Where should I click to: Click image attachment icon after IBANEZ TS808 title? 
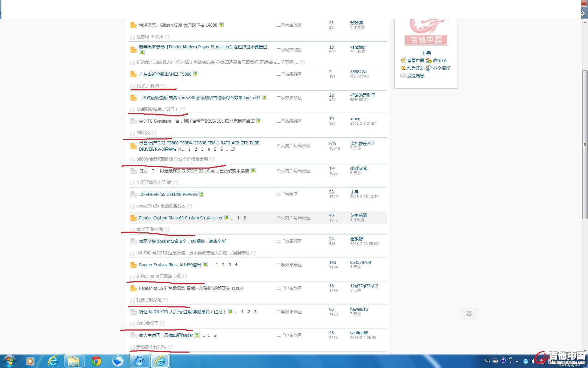pos(196,74)
